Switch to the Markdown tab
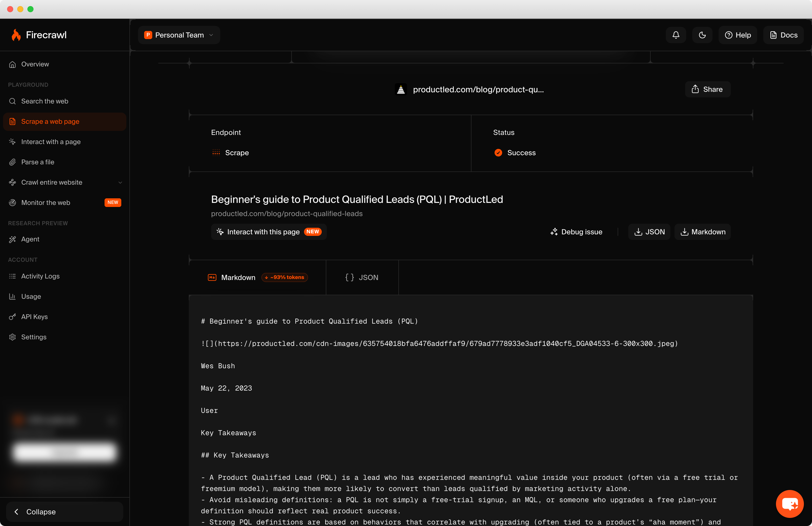The width and height of the screenshot is (812, 526). coord(257,277)
